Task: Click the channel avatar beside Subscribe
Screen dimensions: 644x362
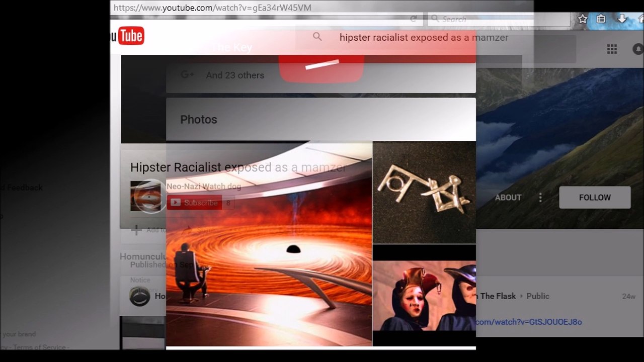Action: (146, 196)
